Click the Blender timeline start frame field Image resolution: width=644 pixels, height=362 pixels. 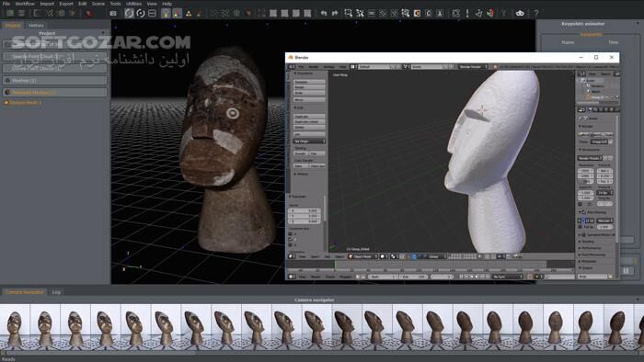pos(383,277)
